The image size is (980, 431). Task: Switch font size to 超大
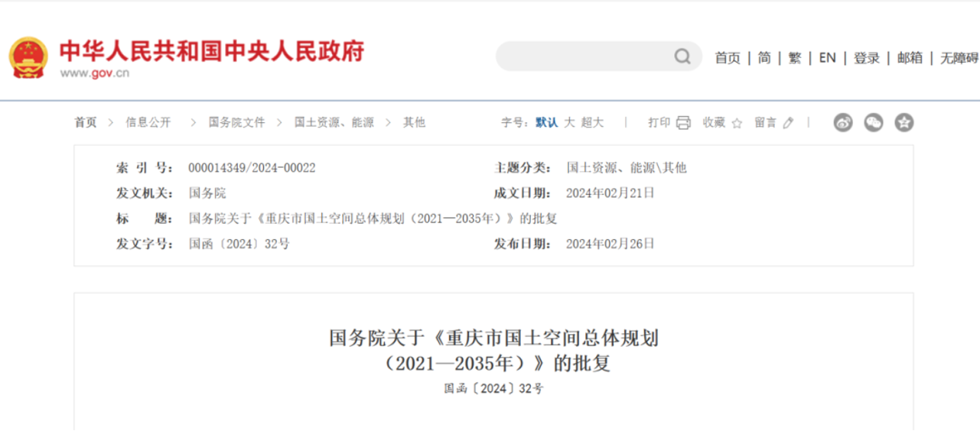pos(592,122)
